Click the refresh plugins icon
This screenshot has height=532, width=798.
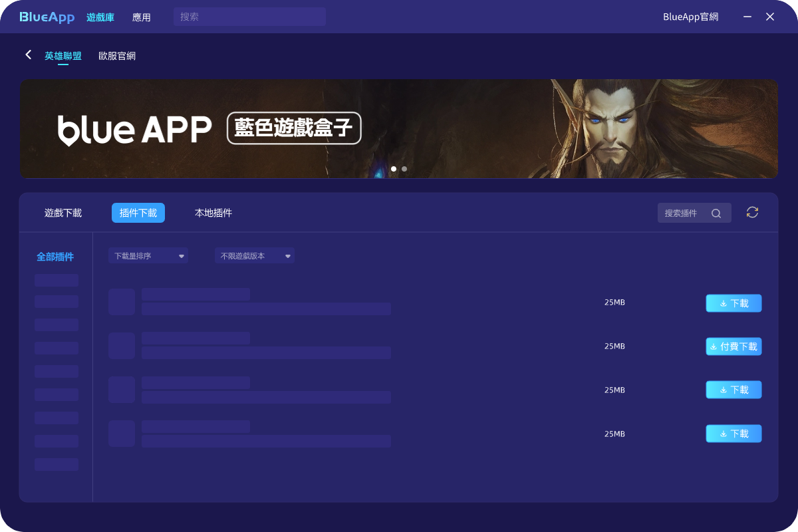[x=752, y=212]
